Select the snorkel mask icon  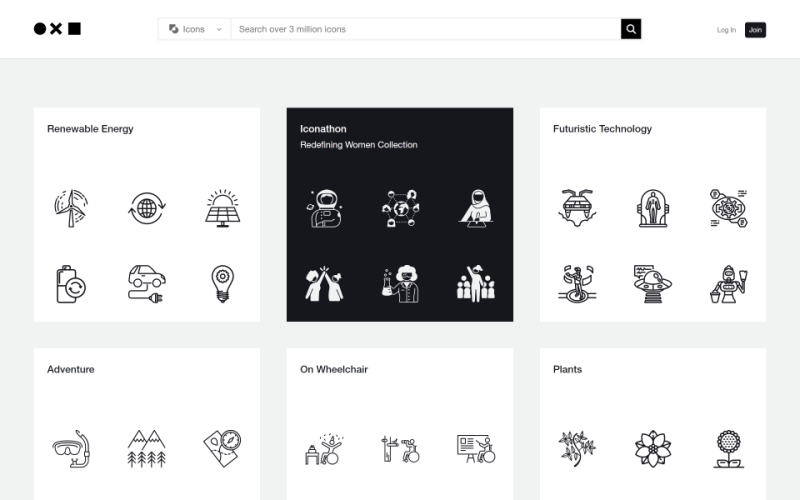[x=71, y=449]
